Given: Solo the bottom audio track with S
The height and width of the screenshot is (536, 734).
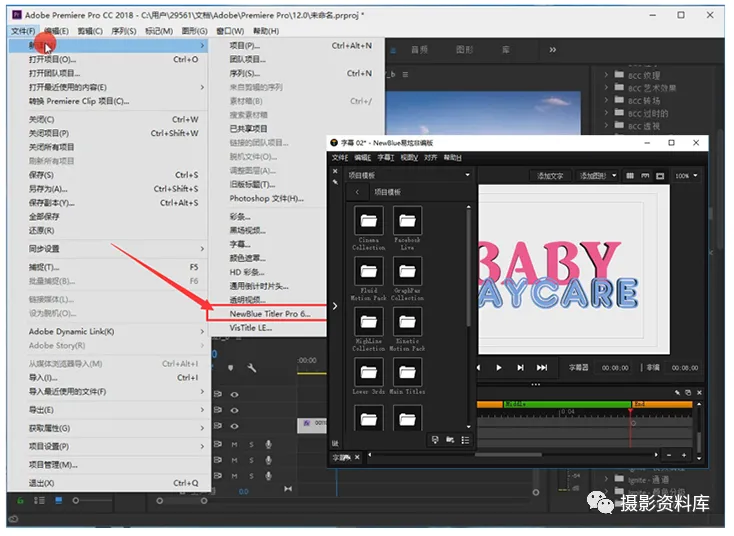Looking at the screenshot, I should click(x=251, y=476).
